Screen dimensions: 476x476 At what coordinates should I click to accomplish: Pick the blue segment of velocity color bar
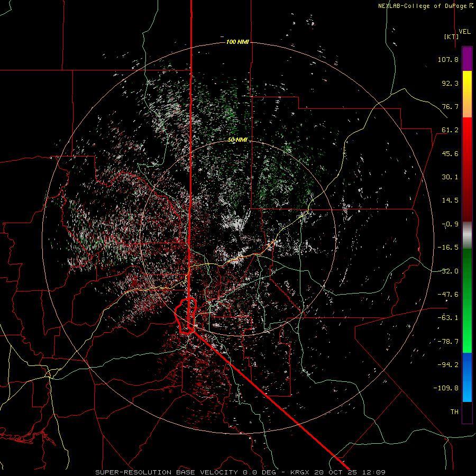pyautogui.click(x=467, y=377)
